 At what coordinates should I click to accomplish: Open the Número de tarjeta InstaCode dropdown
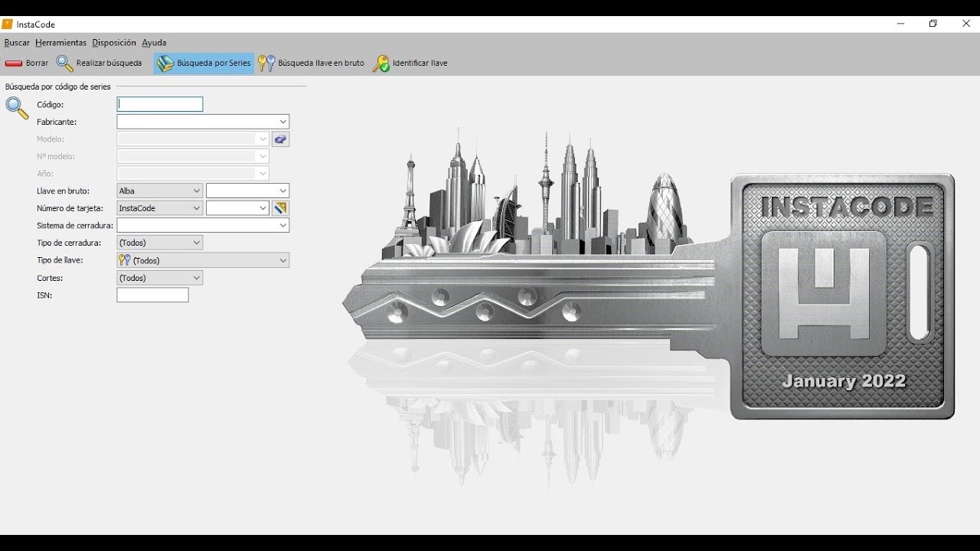click(x=160, y=208)
